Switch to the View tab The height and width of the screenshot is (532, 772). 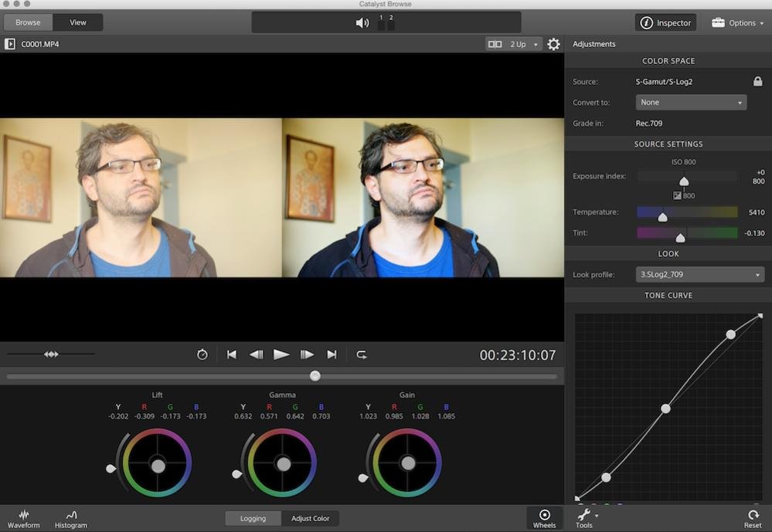tap(77, 22)
